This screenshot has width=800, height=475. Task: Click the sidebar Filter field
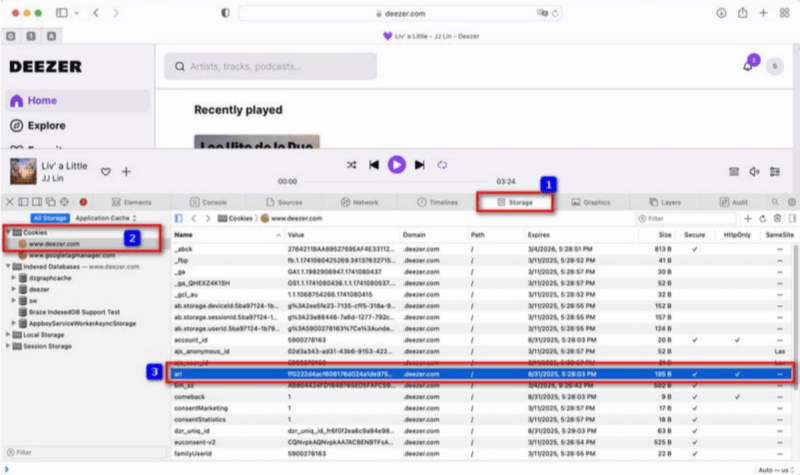86,452
